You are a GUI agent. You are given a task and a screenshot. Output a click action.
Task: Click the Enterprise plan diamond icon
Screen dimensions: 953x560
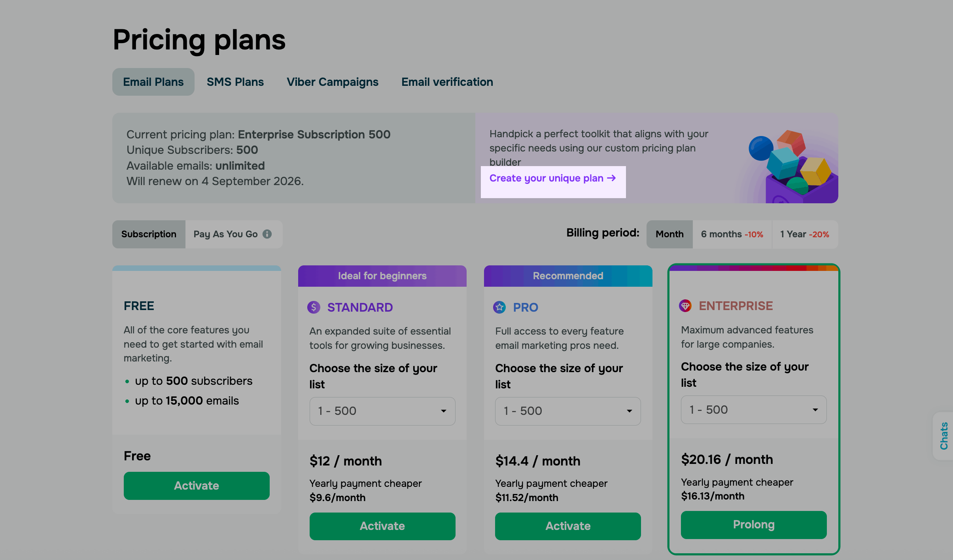685,306
